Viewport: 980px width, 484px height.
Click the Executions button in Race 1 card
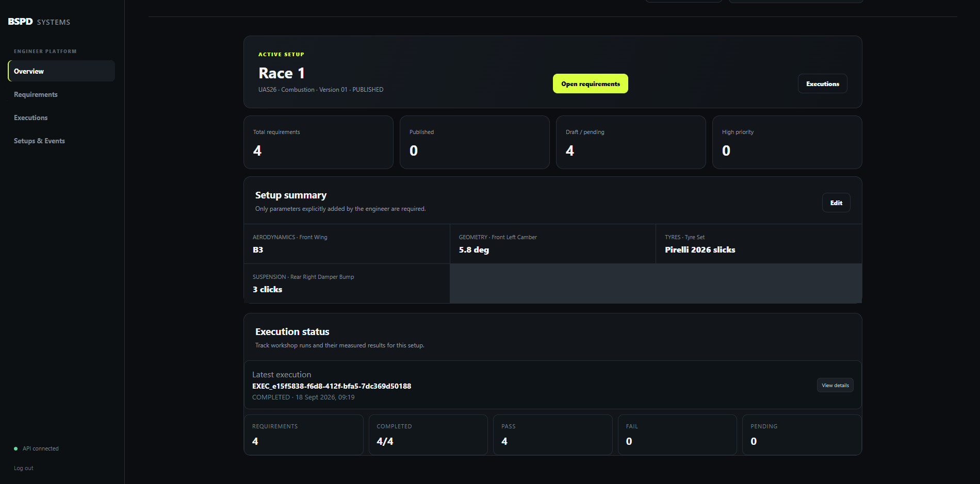[823, 84]
